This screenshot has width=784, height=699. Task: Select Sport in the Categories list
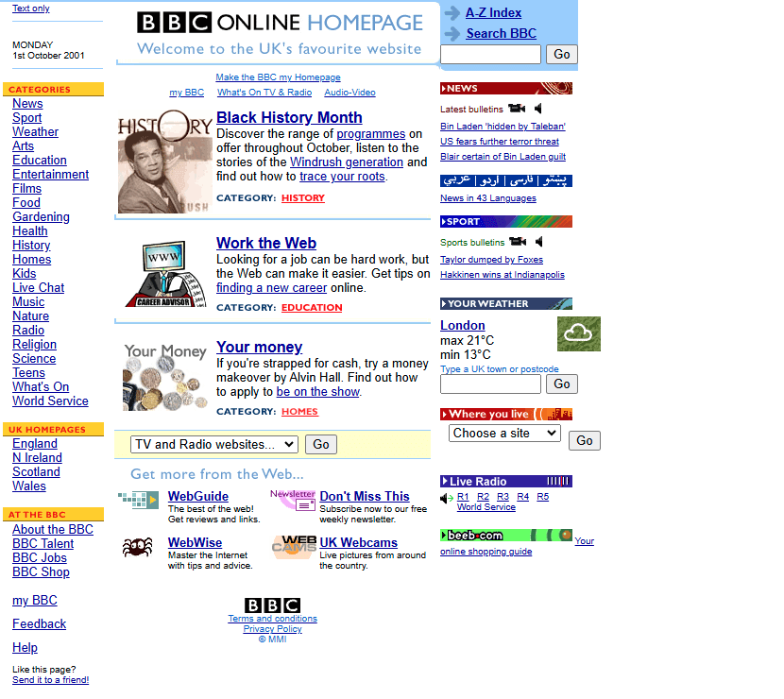click(27, 118)
